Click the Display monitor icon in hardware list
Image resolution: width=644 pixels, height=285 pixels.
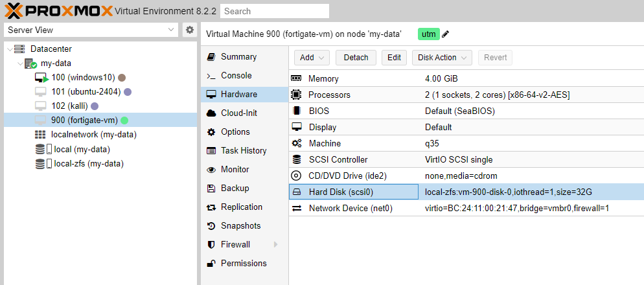296,127
